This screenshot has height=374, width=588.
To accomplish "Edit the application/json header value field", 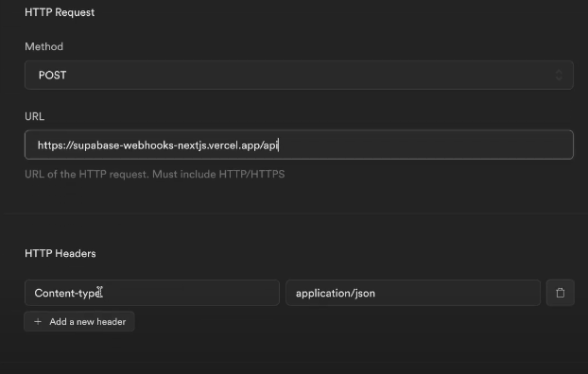I will tap(413, 293).
